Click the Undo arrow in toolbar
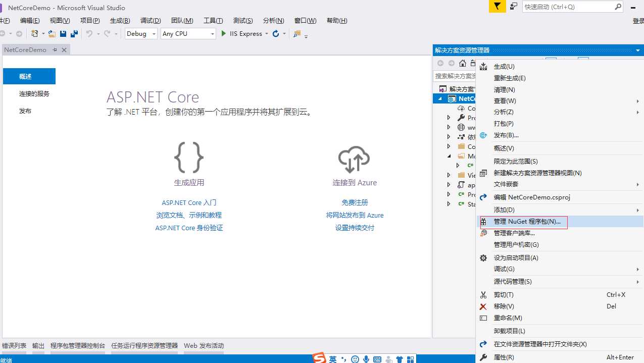Image resolution: width=644 pixels, height=363 pixels. point(89,34)
